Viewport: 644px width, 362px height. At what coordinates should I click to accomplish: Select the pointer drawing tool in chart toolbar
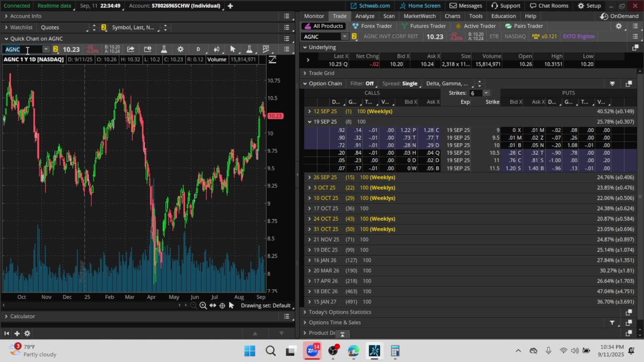click(232, 49)
